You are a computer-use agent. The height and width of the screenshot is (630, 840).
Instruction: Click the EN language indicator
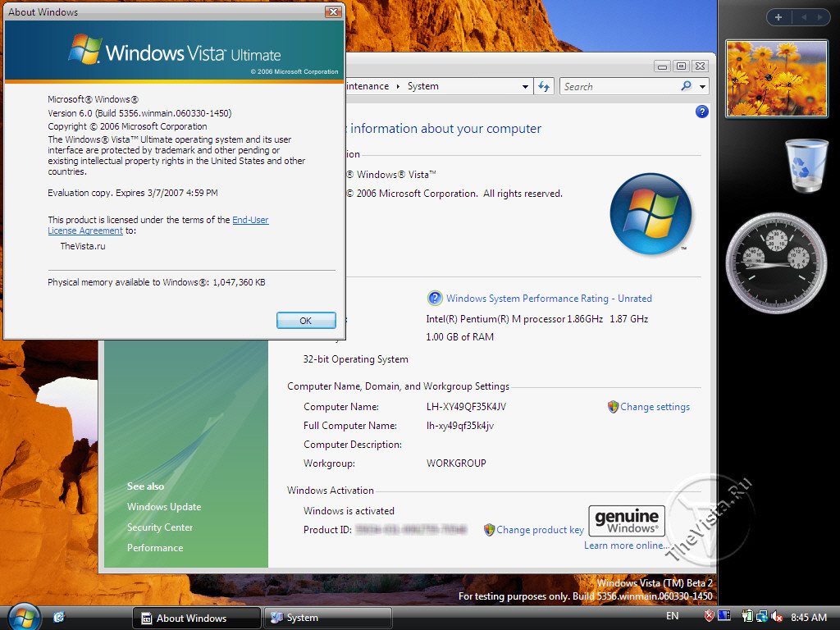tap(672, 616)
